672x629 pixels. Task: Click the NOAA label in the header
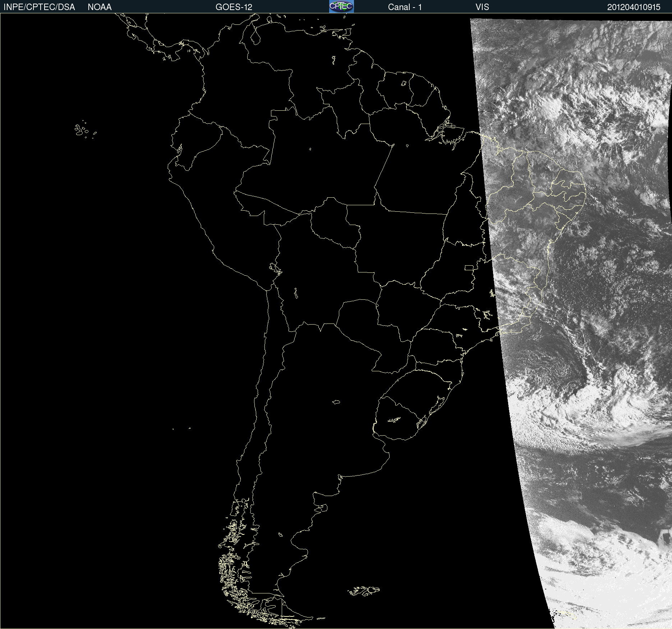click(x=100, y=7)
